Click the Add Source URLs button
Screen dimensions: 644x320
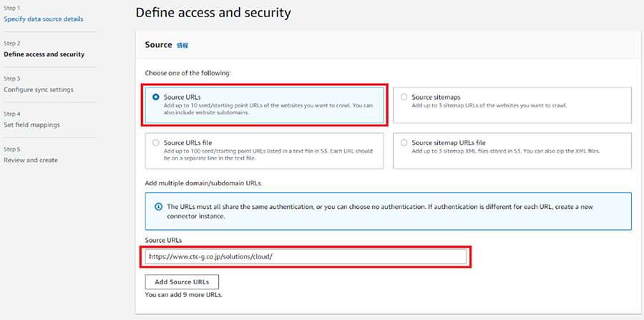pyautogui.click(x=182, y=282)
